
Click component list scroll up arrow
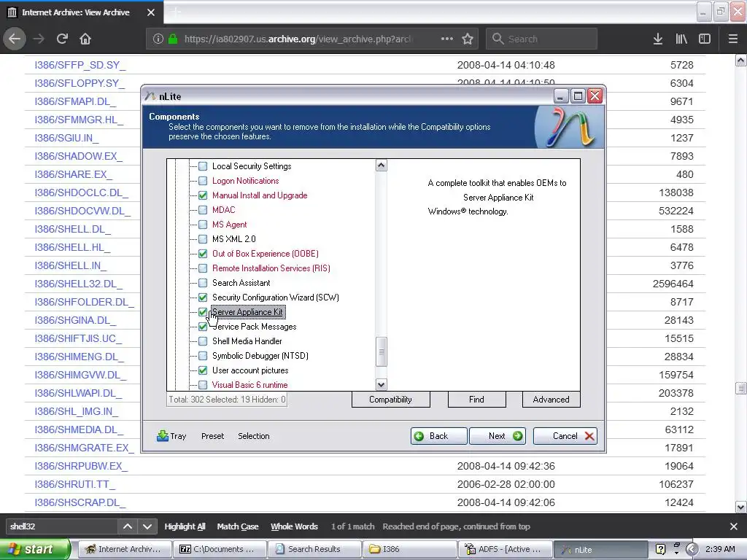coord(381,166)
